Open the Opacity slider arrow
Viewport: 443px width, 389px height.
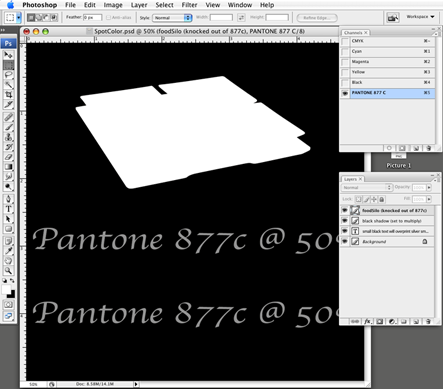[429, 188]
